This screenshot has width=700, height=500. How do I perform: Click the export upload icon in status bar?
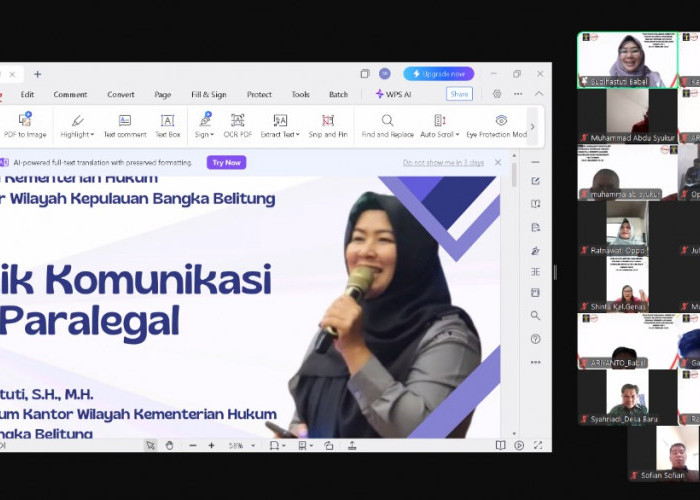point(352,445)
